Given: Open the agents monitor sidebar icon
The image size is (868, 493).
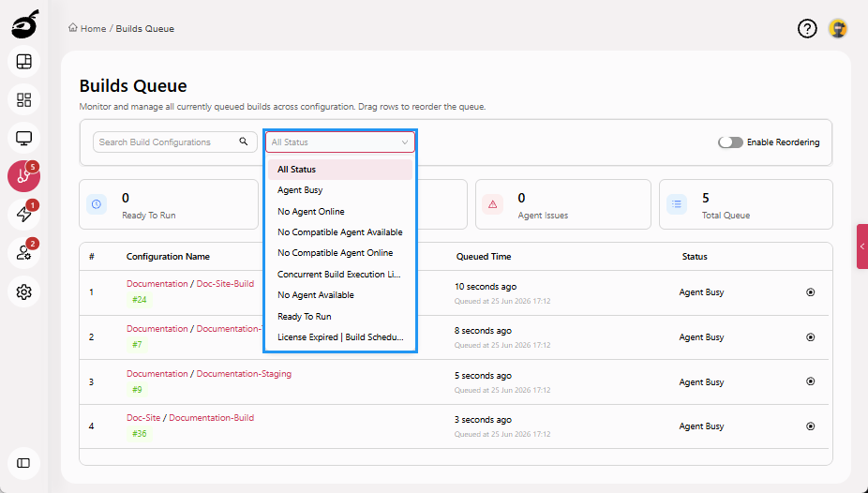Looking at the screenshot, I should (23, 138).
